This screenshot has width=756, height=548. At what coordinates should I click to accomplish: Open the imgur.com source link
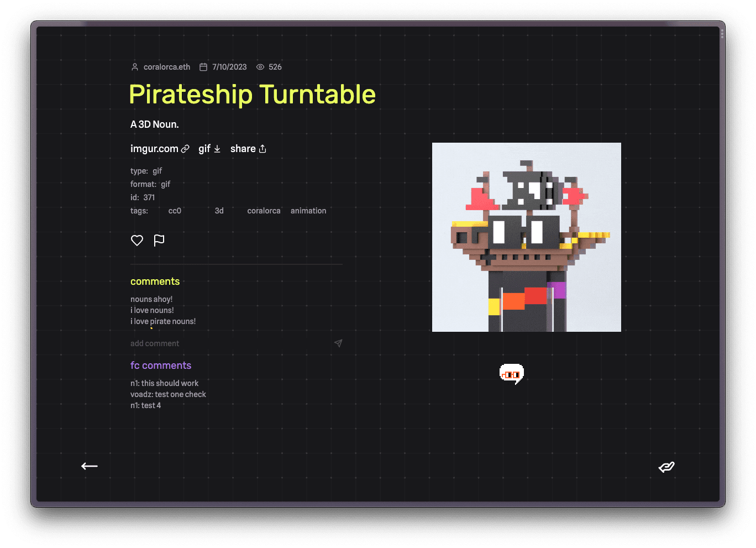[x=160, y=149]
